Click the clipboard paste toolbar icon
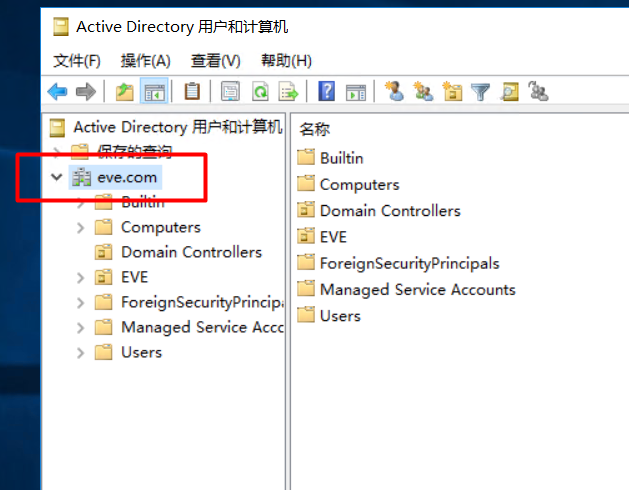 tap(192, 91)
